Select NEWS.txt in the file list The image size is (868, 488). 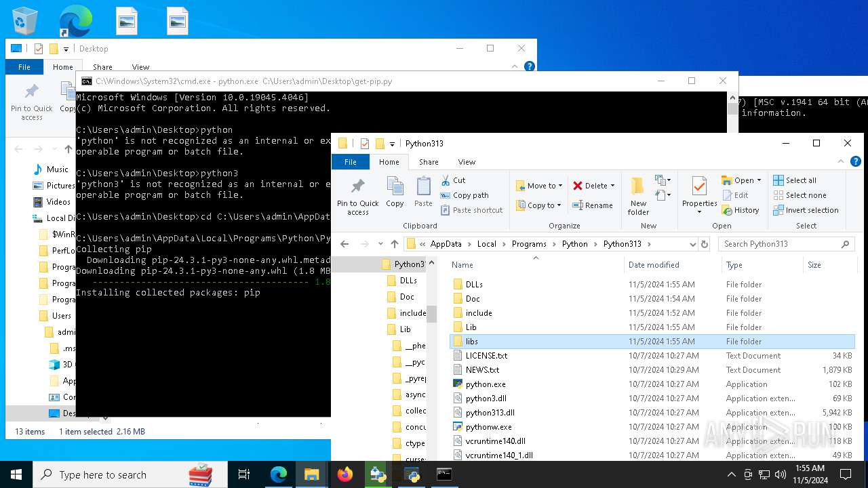(482, 370)
